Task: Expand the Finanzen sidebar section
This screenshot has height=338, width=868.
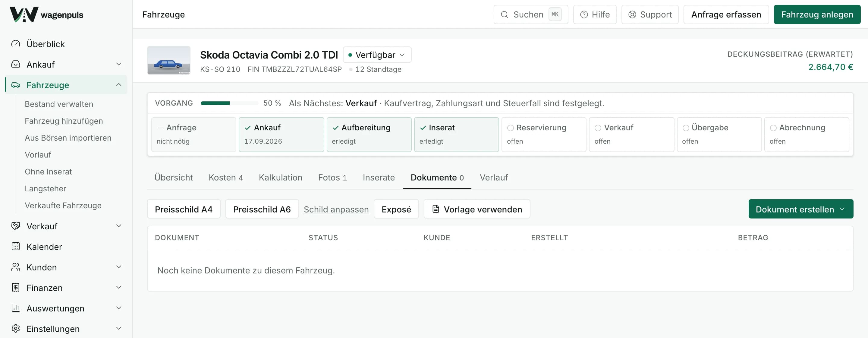Action: point(119,287)
